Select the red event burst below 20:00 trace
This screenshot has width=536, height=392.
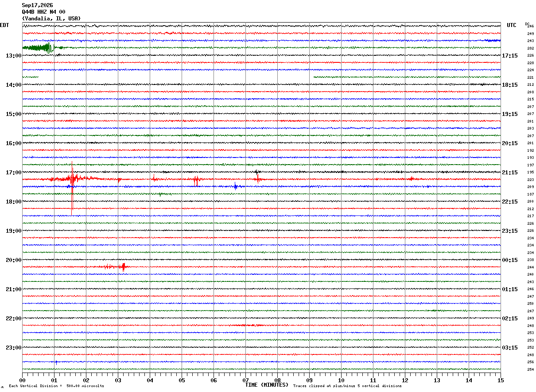[x=116, y=266]
